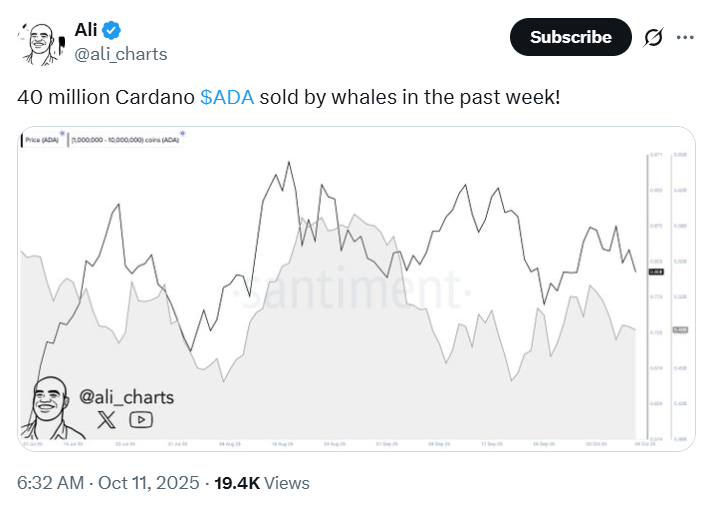Open the $ADA cashtag link

pos(228,97)
